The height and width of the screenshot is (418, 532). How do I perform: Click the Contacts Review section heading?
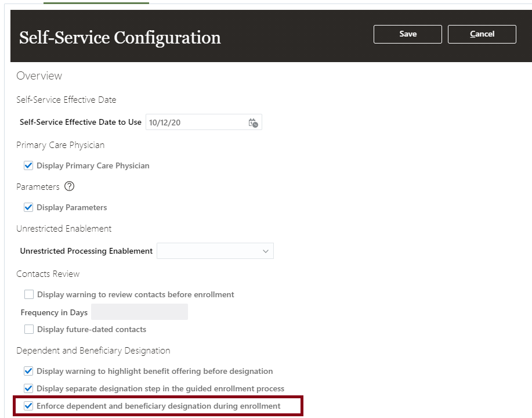tap(48, 273)
